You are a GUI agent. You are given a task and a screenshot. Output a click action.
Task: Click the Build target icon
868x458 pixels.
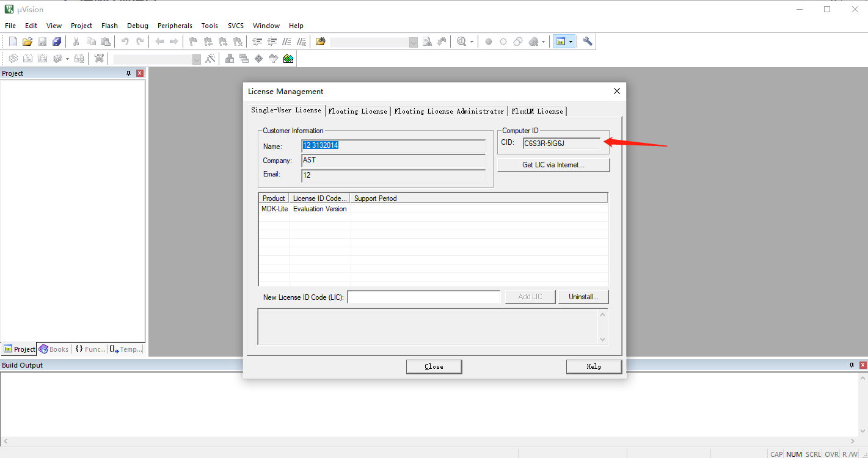pos(27,59)
